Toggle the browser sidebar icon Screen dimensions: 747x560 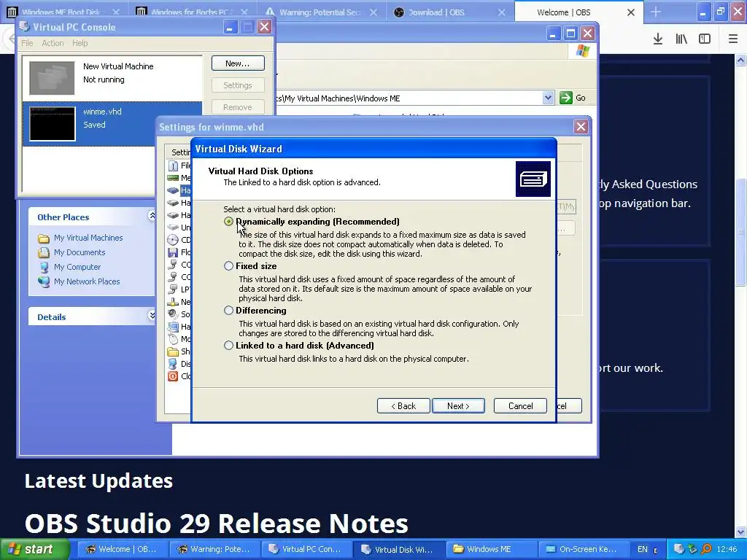pyautogui.click(x=705, y=39)
